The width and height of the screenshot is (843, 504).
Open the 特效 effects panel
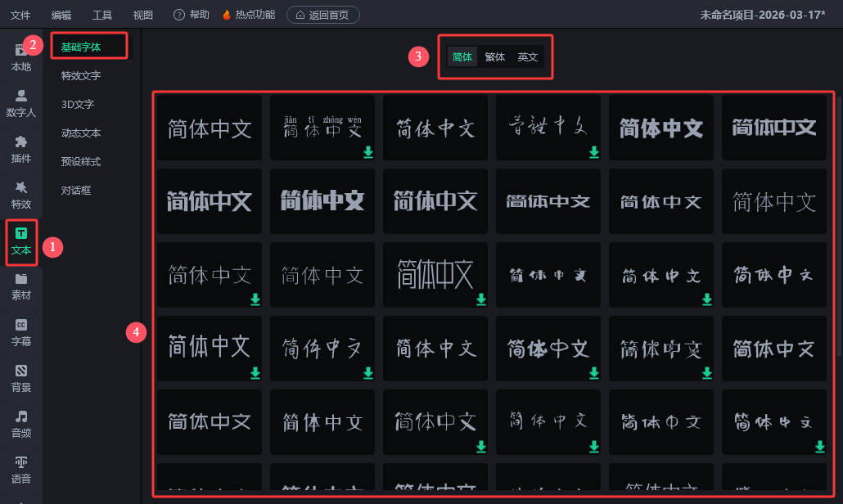[21, 195]
